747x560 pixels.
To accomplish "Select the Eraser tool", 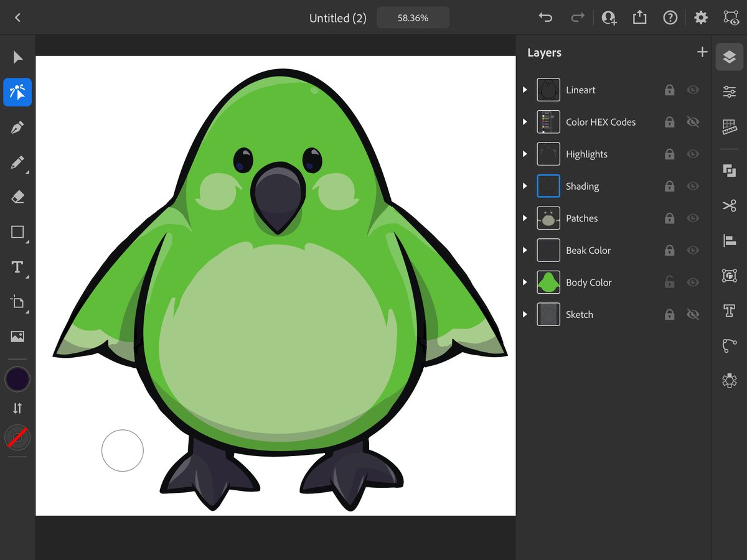I will point(17,197).
